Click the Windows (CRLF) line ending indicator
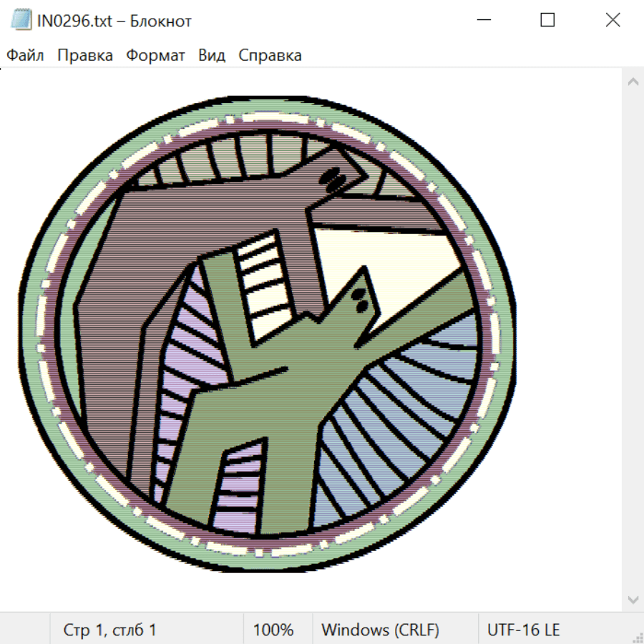The height and width of the screenshot is (644, 644). (x=380, y=630)
